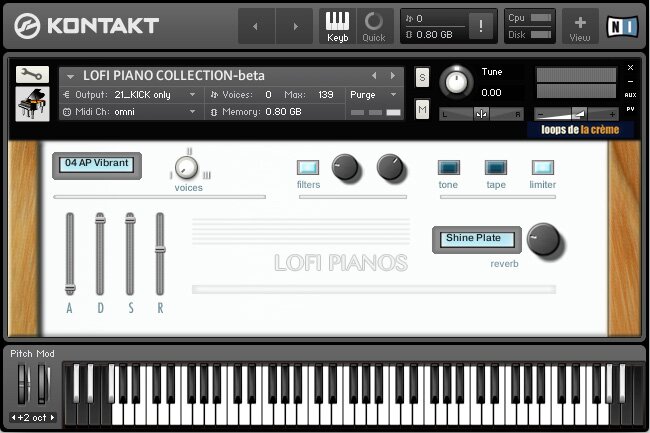Toggle the AUX sends panel
650x433 pixels.
click(x=630, y=95)
